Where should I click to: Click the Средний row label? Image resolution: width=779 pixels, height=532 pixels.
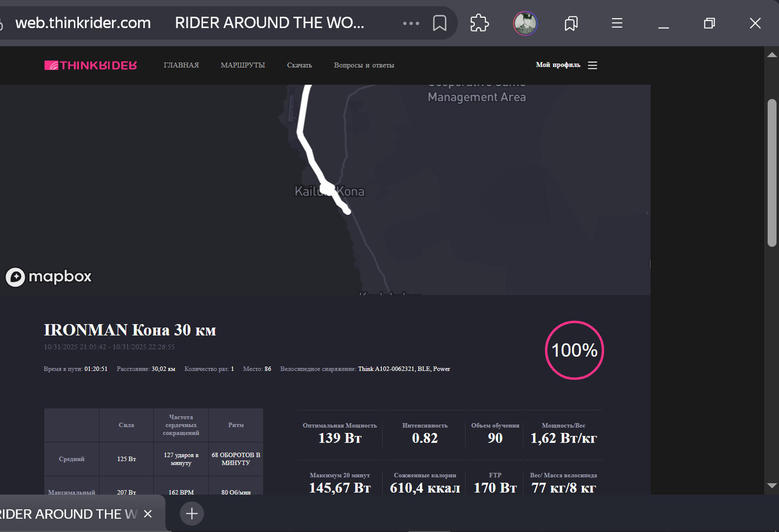coord(71,459)
